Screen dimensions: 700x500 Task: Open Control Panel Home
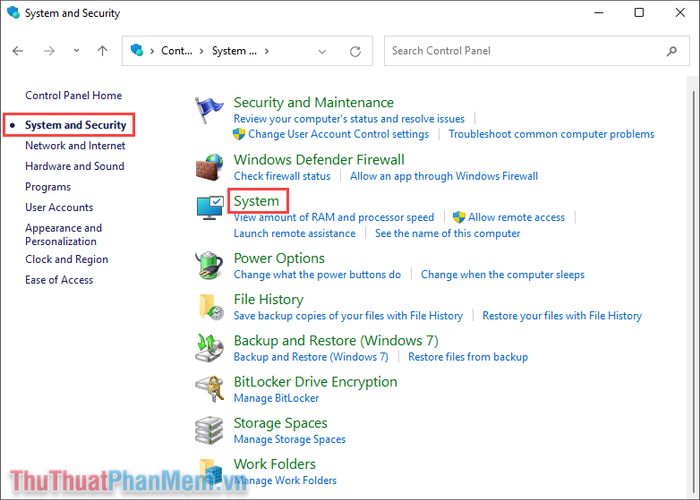[74, 95]
